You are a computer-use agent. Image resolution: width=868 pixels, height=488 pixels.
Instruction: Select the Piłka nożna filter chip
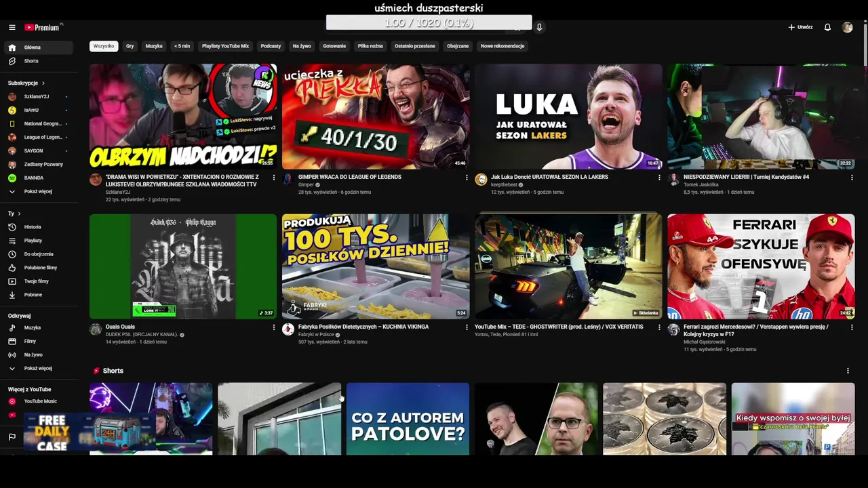(370, 46)
